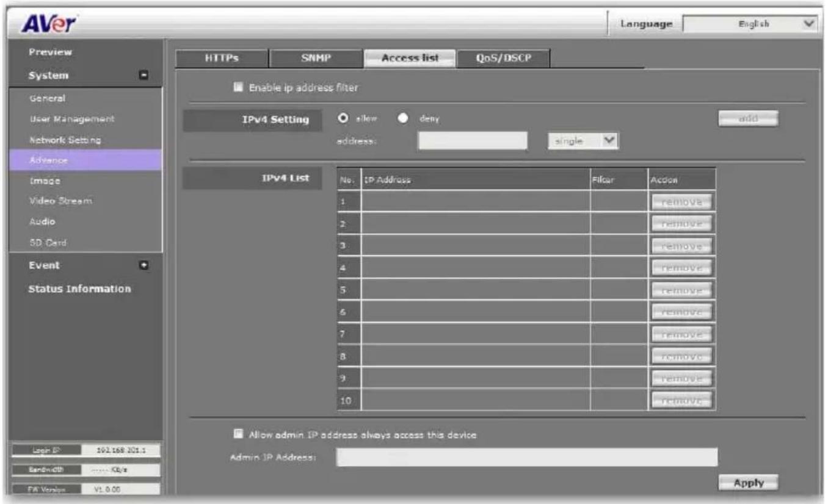Switch to the HTTPs tab
The height and width of the screenshot is (504, 828).
point(221,58)
